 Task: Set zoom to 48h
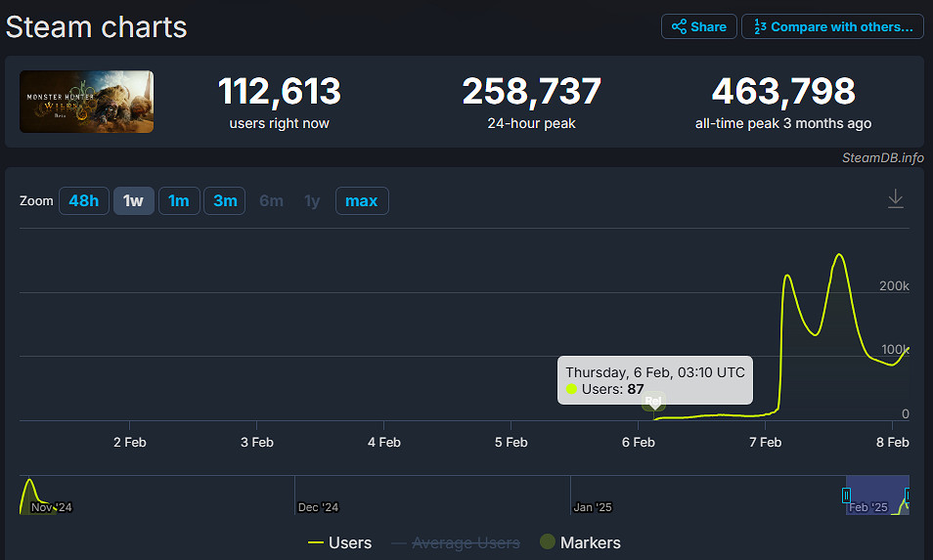click(x=83, y=201)
